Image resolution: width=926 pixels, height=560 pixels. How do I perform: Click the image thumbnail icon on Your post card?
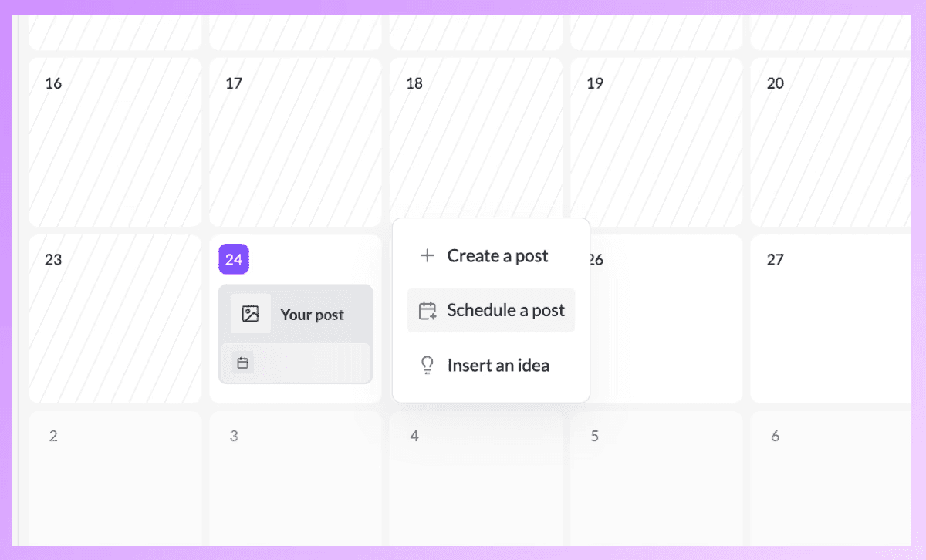[x=251, y=314]
